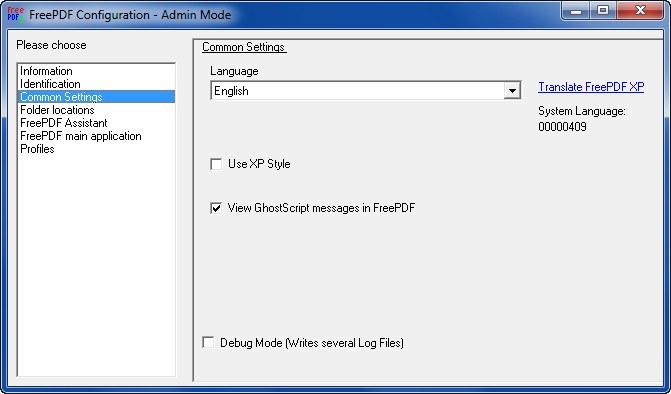671x394 pixels.
Task: Open Folder locations settings
Action: click(x=96, y=110)
